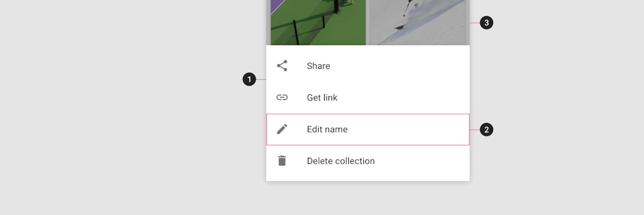
Task: Choose Delete collection in the sheet
Action: click(368, 161)
